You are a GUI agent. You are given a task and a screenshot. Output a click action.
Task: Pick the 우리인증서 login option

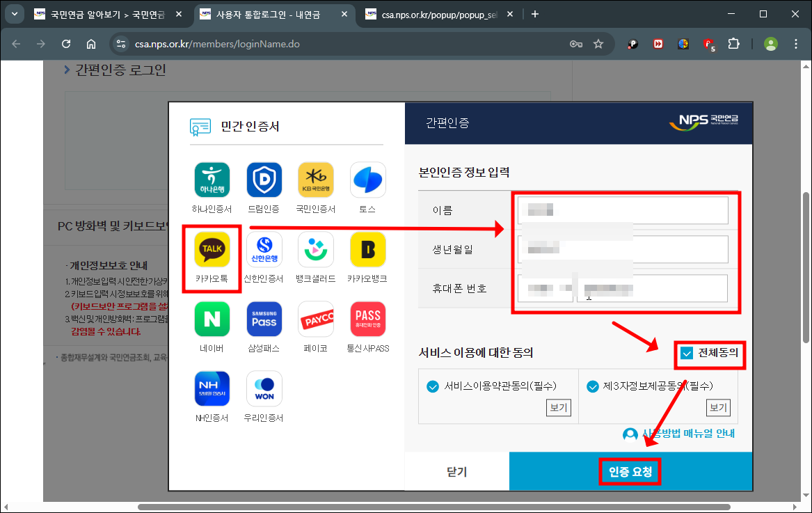coord(263,388)
